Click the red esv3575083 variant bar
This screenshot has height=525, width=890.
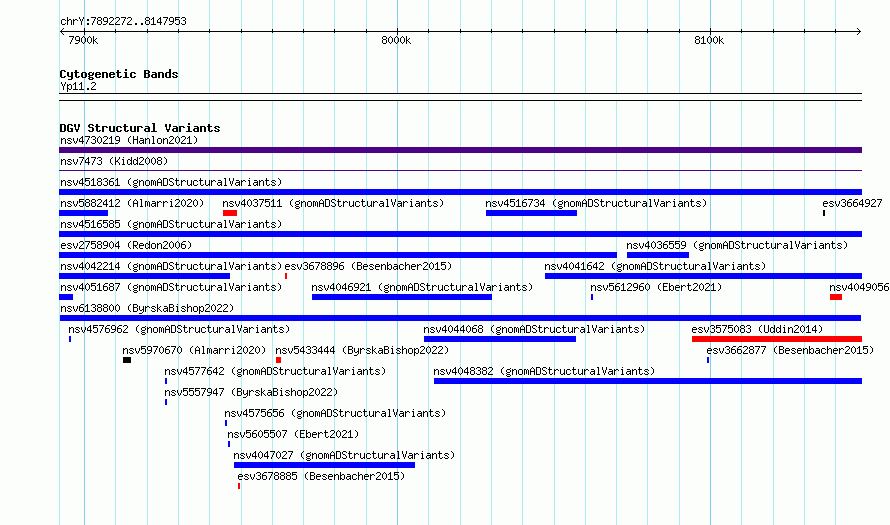(x=777, y=339)
